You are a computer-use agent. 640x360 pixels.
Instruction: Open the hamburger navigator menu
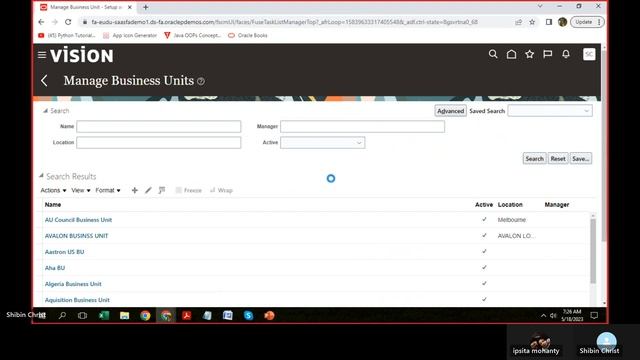click(42, 55)
